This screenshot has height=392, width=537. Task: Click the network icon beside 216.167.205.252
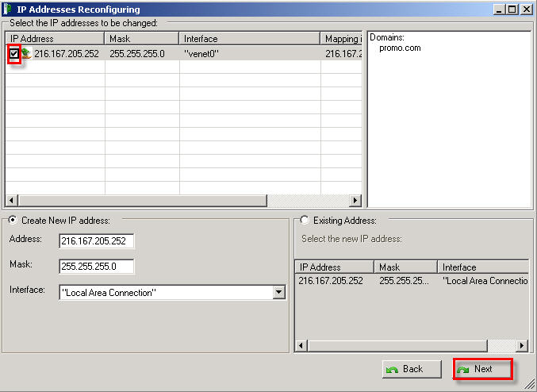(26, 53)
